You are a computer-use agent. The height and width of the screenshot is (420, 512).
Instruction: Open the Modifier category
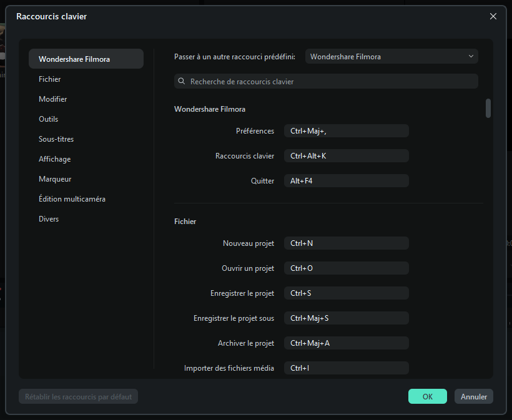pos(52,99)
